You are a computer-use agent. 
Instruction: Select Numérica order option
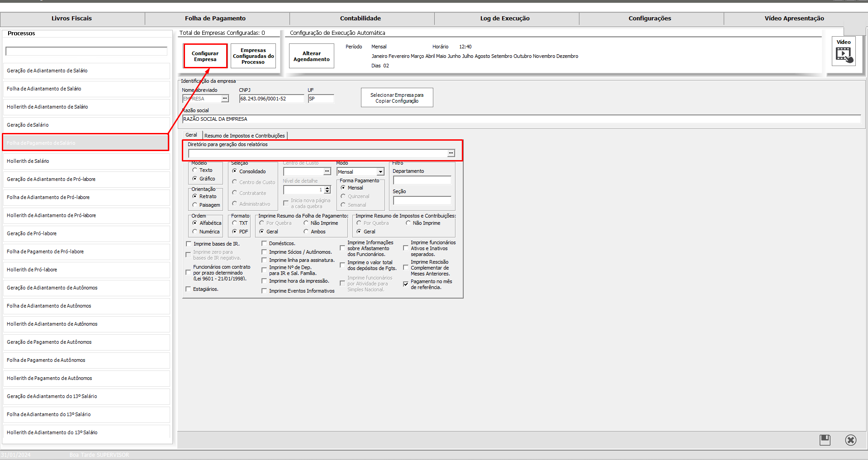click(195, 232)
